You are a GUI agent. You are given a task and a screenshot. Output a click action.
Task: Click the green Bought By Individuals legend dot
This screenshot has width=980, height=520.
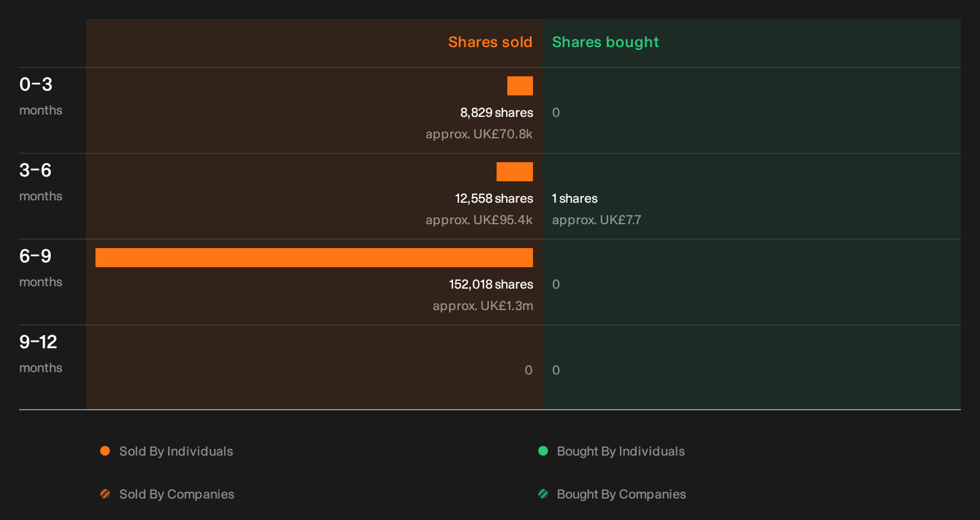543,451
